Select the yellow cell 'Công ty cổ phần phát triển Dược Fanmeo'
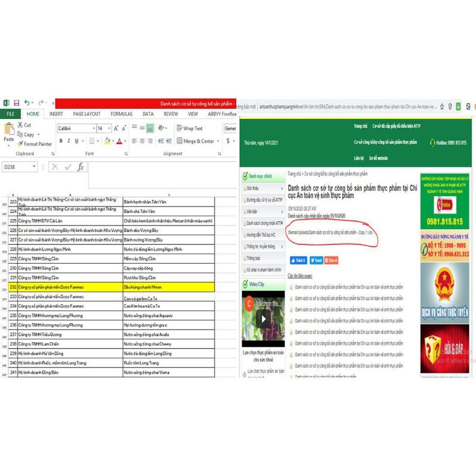Screen dimensions: 476x476 coord(70,287)
